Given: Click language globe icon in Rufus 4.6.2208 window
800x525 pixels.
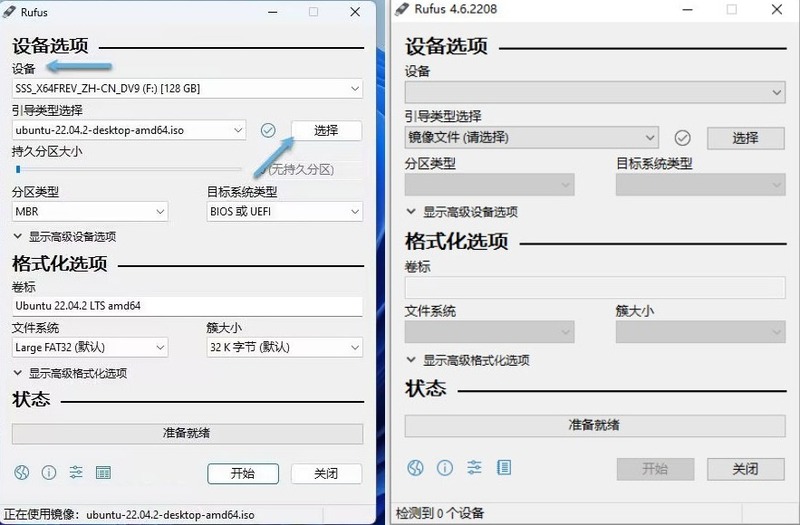Looking at the screenshot, I should (416, 467).
